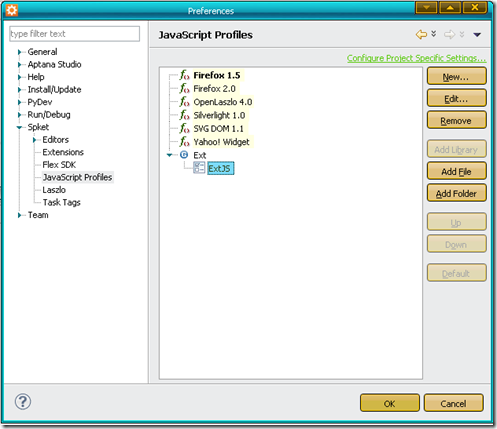Select Task Tags preference page
Screen dimensions: 497x429
click(x=61, y=202)
